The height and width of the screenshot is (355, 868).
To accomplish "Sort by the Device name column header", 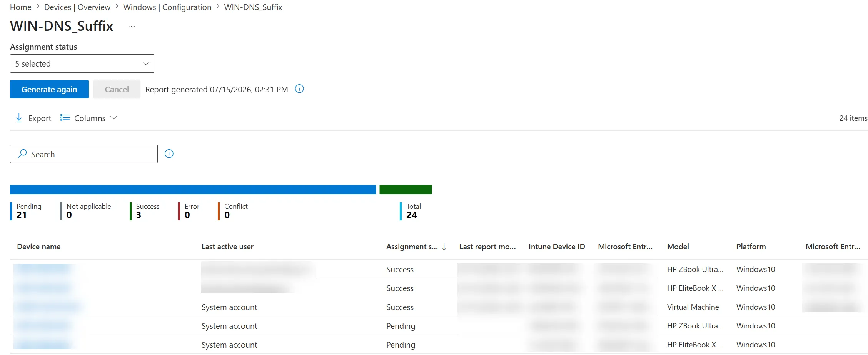I will (x=39, y=247).
